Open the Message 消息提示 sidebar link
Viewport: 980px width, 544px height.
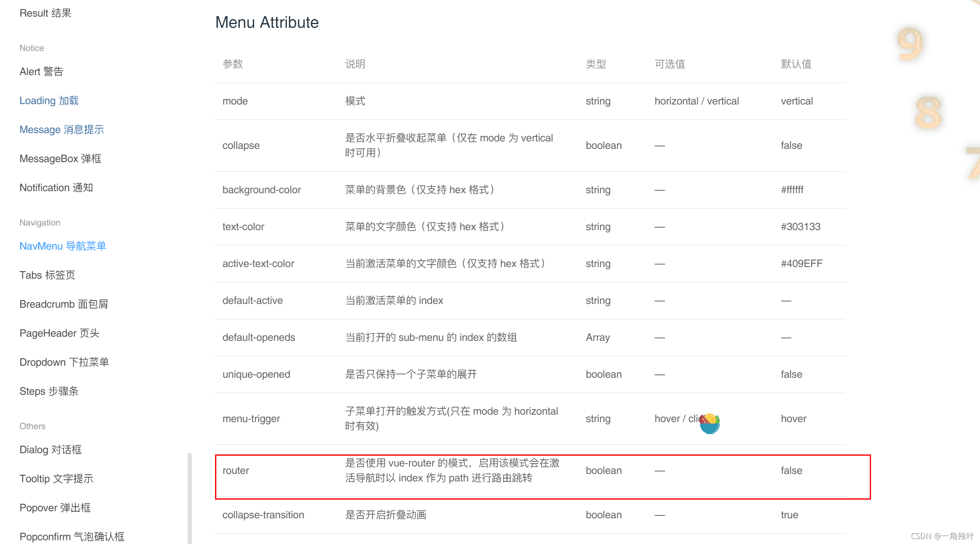tap(61, 130)
